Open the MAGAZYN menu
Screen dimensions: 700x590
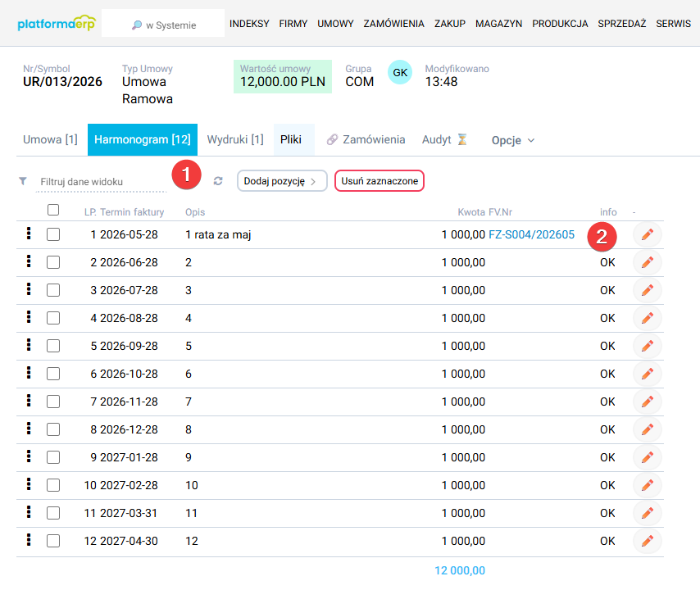498,24
